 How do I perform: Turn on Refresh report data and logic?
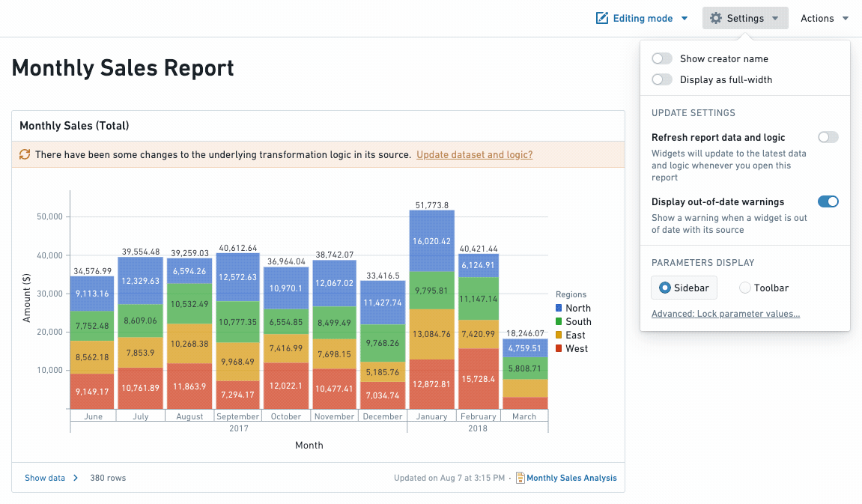(x=828, y=137)
